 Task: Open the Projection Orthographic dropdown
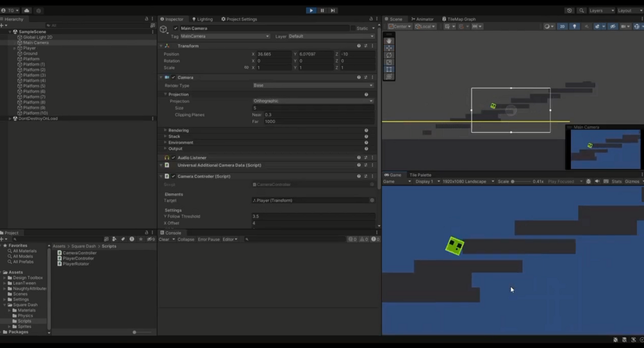tap(313, 101)
